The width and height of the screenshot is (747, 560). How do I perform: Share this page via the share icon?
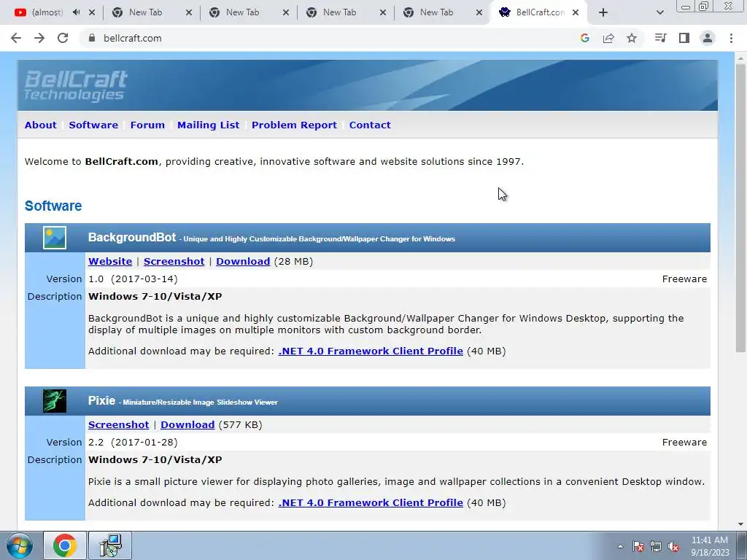coord(608,38)
